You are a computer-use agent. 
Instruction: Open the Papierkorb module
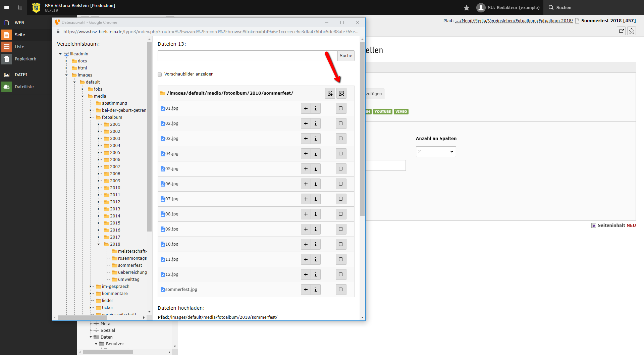[x=25, y=59]
